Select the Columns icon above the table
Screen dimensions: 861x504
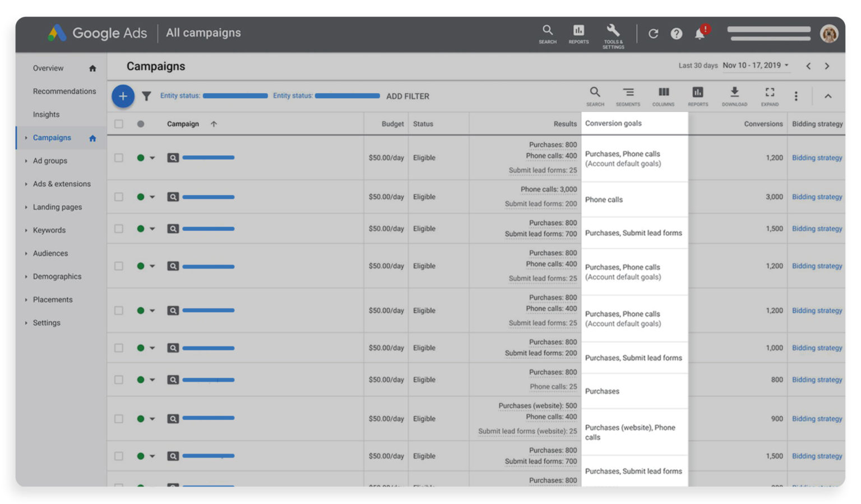(x=664, y=95)
